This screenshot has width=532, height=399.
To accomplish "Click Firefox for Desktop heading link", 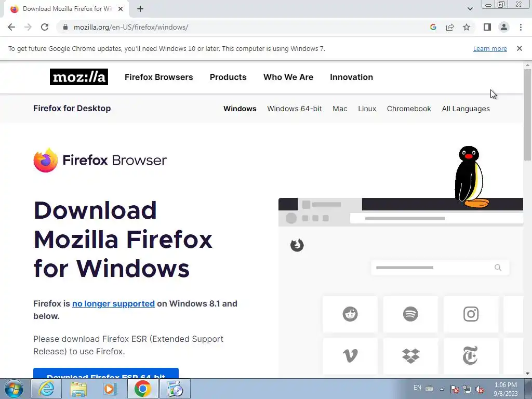I will 72,108.
